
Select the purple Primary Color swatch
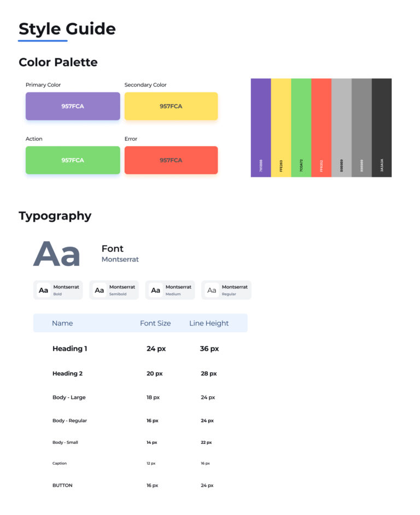(73, 106)
